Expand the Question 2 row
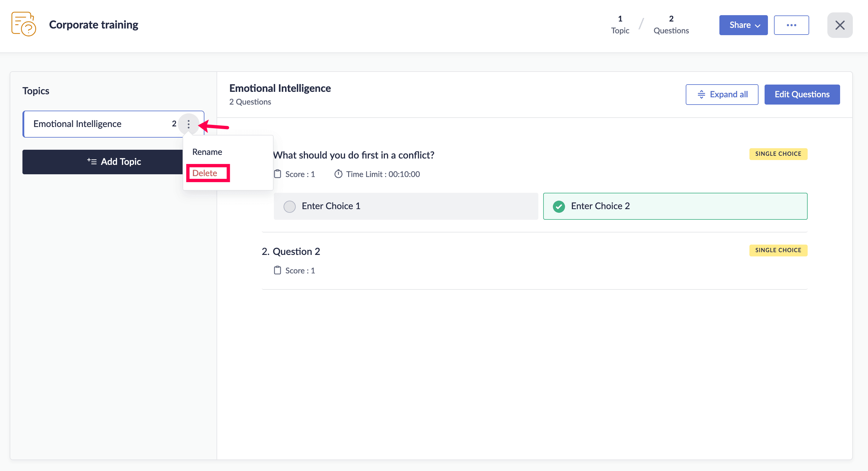 (x=296, y=252)
